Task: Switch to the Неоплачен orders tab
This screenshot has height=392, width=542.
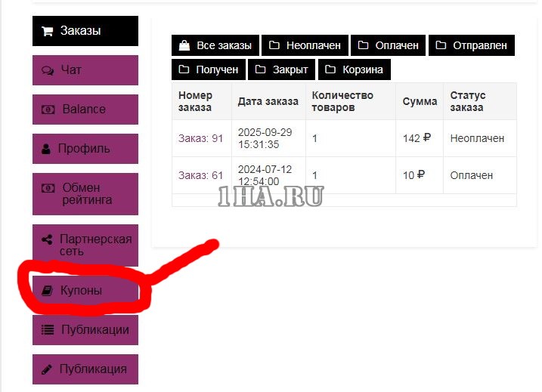Action: [305, 45]
